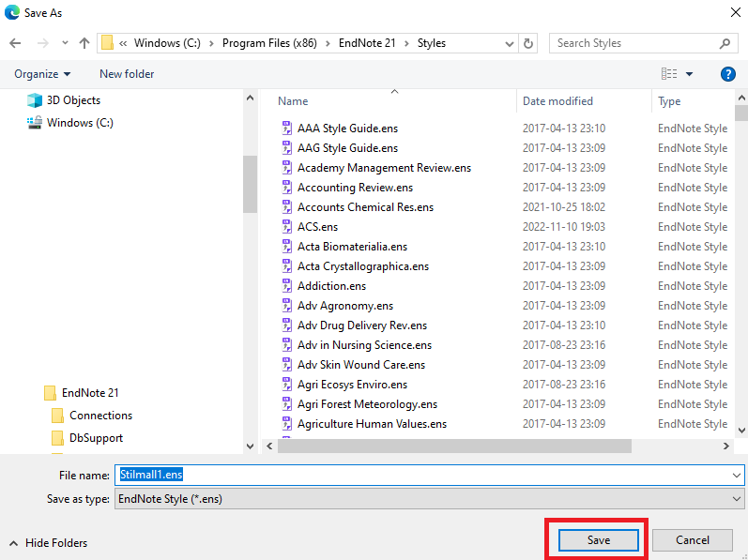Sort files by Date modified column
The height and width of the screenshot is (560, 748).
(557, 101)
